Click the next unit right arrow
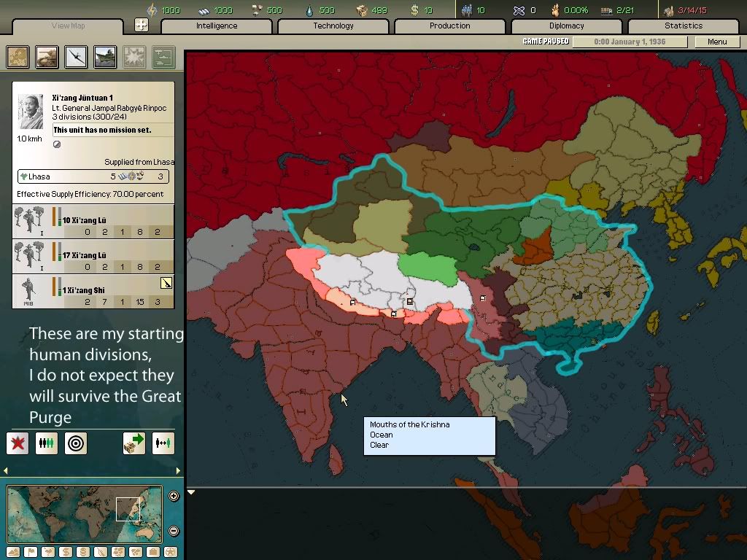The width and height of the screenshot is (747, 560). [x=178, y=470]
